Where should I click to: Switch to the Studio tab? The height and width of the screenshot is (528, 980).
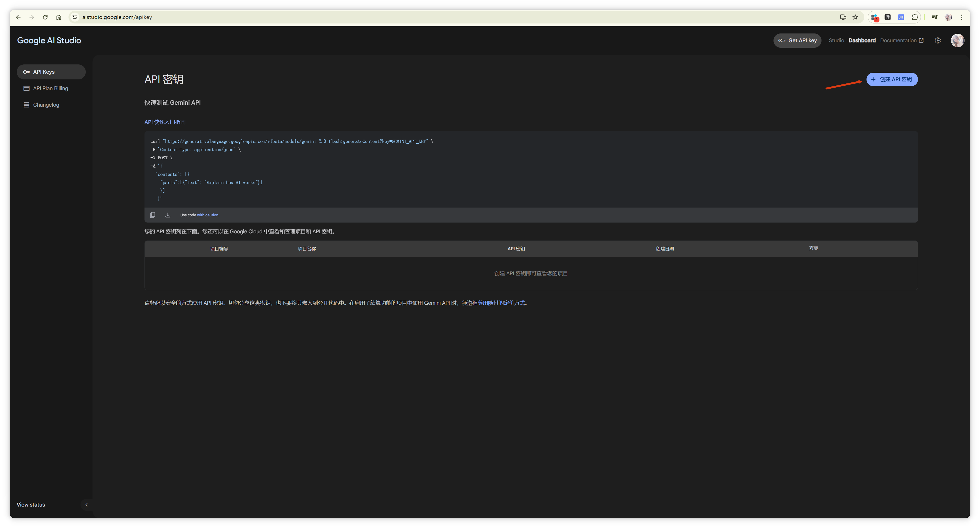click(x=836, y=40)
